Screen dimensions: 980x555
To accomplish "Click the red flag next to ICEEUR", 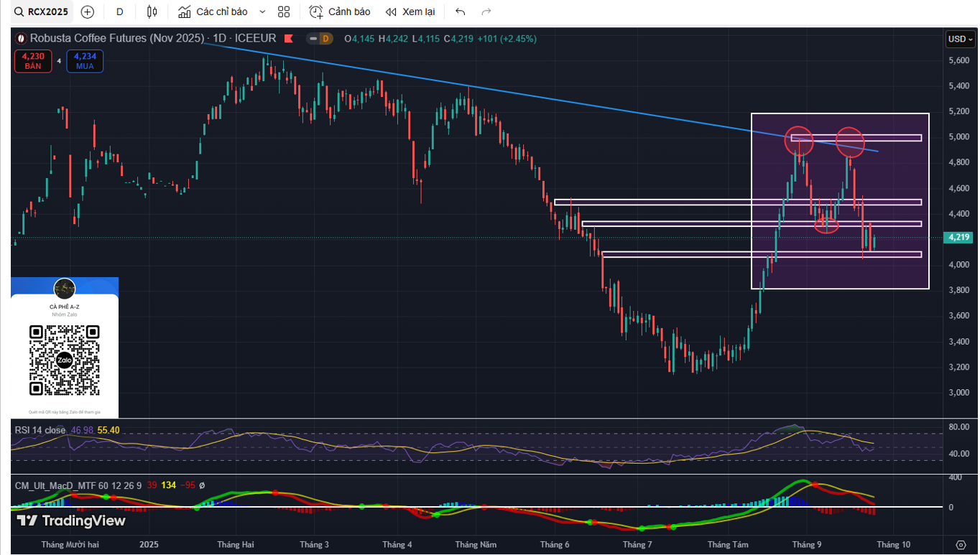I will (x=288, y=39).
